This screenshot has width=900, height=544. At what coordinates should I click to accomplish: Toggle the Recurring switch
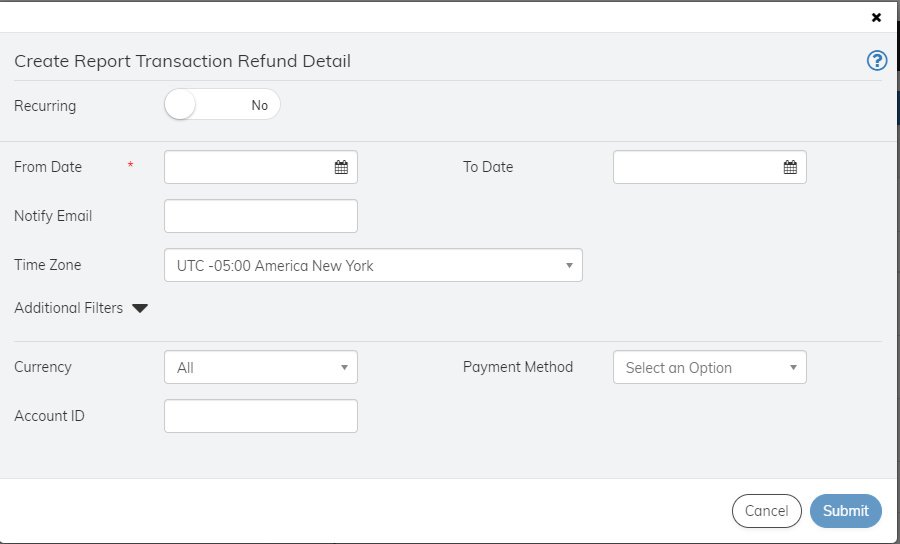[x=222, y=104]
